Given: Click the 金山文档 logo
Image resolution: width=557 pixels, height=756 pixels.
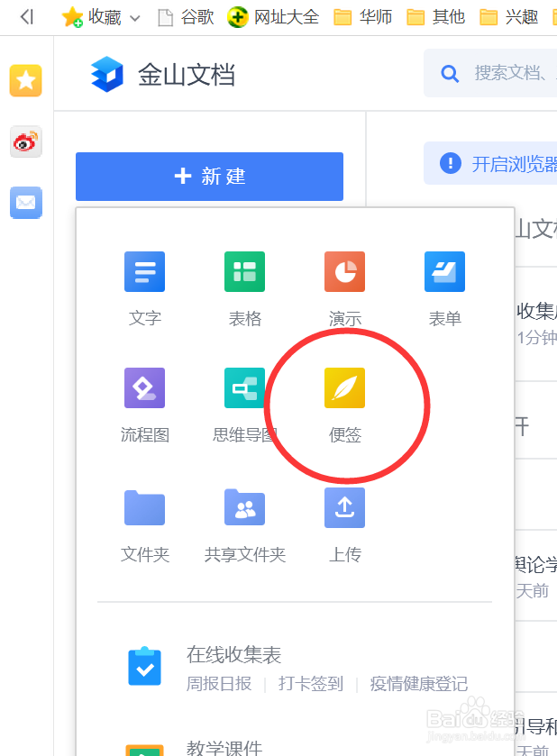Looking at the screenshot, I should pyautogui.click(x=107, y=74).
